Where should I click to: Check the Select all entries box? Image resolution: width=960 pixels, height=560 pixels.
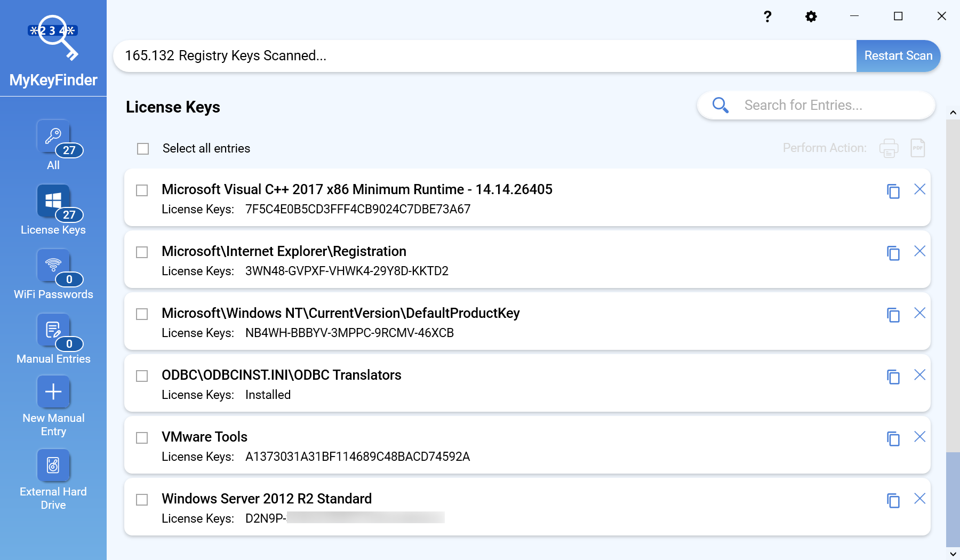[143, 149]
